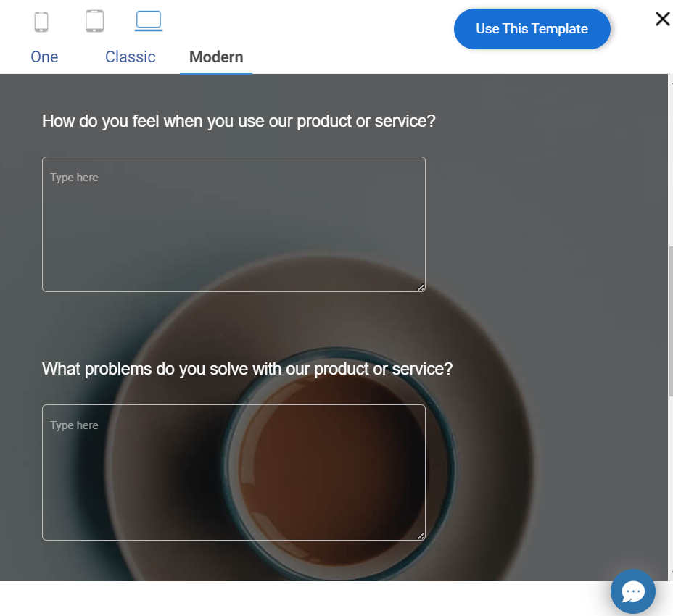
Task: Click the vertical scrollbar thumb of the preview
Action: tap(670, 321)
